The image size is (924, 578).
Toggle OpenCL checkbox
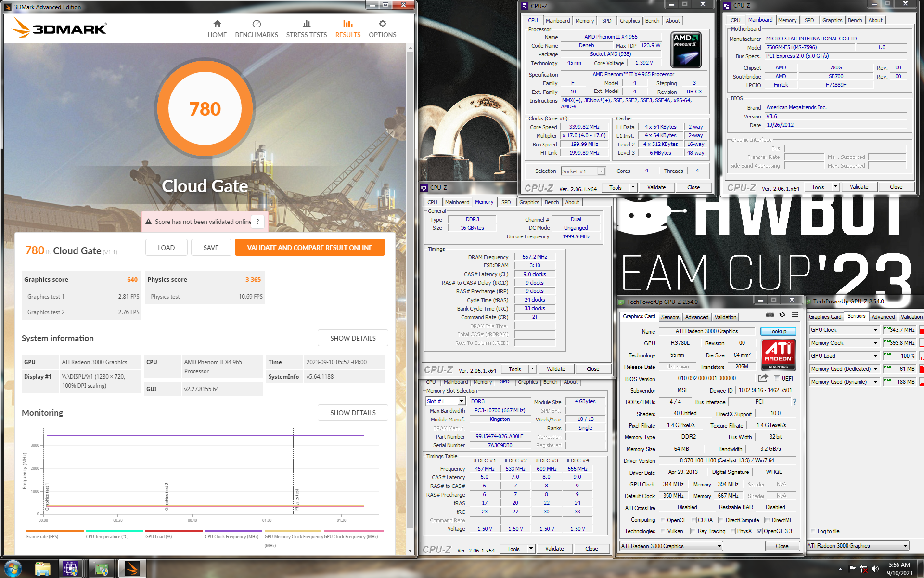663,520
